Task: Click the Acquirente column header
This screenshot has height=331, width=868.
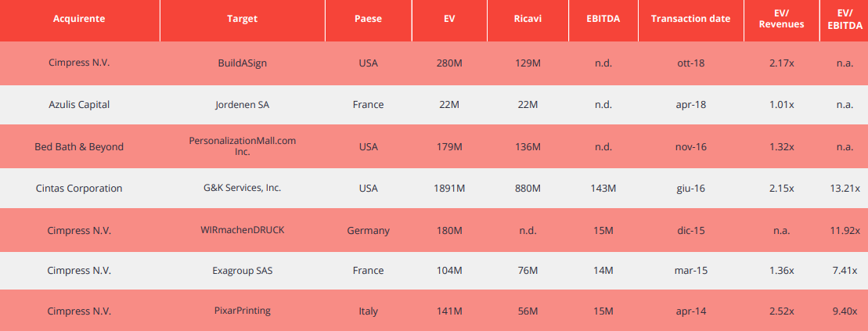Action: click(79, 19)
